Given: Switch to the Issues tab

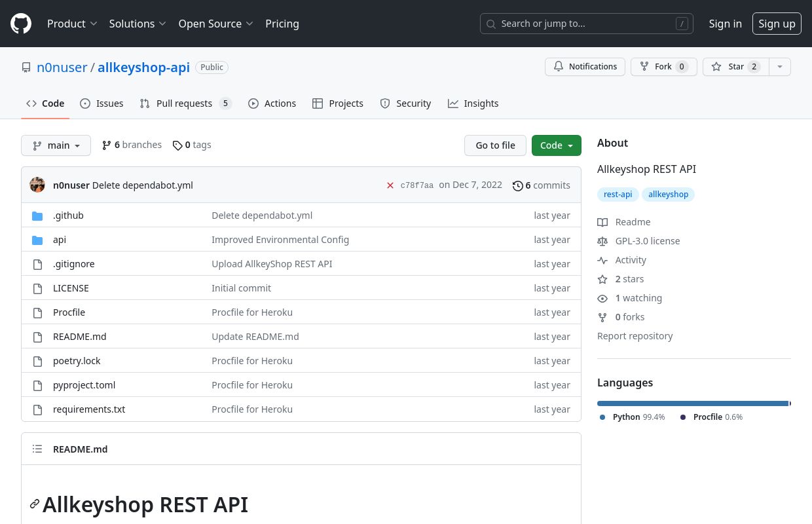Looking at the screenshot, I should [101, 103].
